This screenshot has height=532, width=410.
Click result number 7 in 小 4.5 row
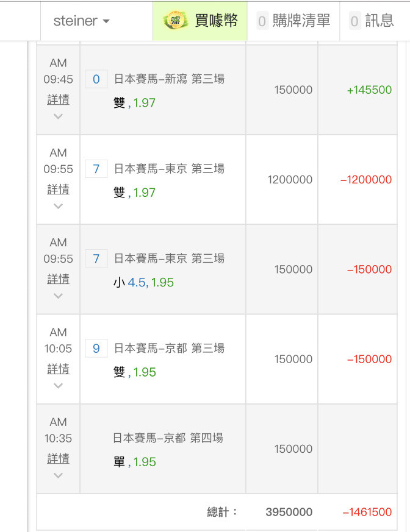coord(96,258)
